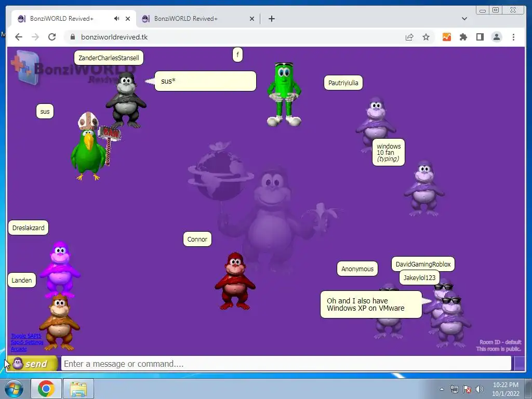Select the first BonziWORLD Revived+ tab

pyautogui.click(x=74, y=19)
